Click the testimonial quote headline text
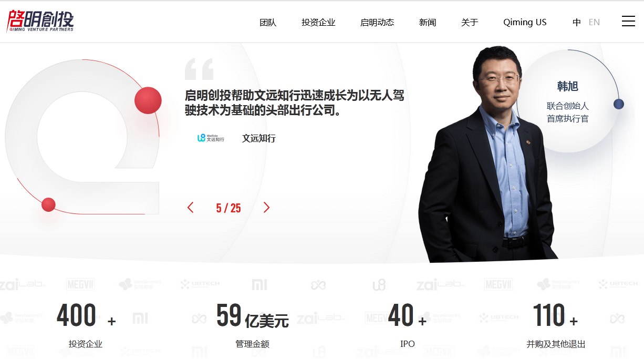Screen dimensions: 644x359 point(294,103)
